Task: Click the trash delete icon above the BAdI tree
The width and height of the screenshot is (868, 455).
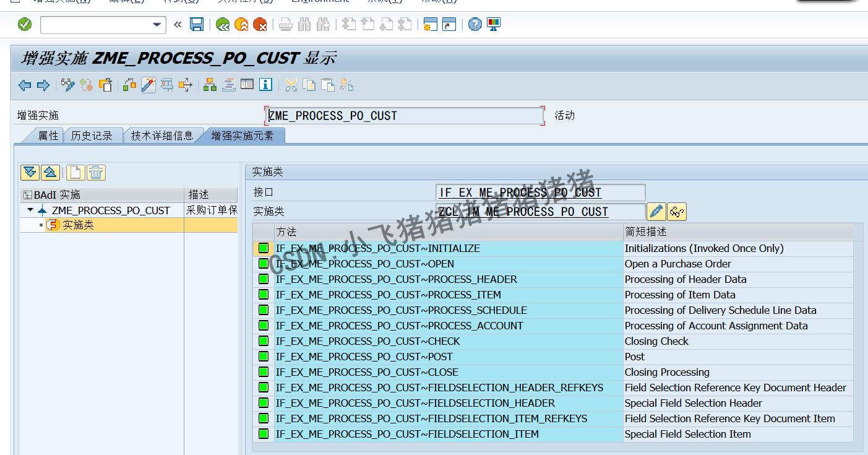Action: tap(96, 172)
